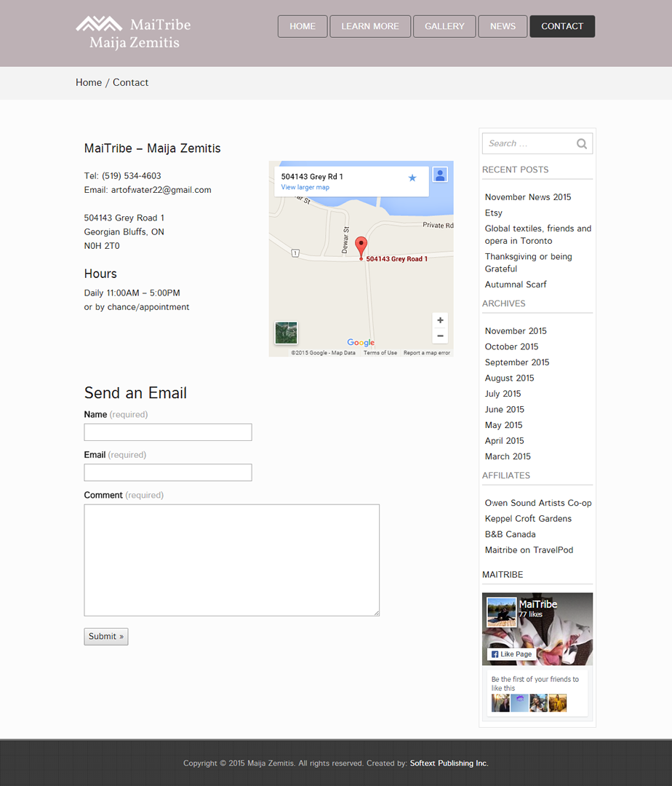The width and height of the screenshot is (672, 786).
Task: Save location with the map star icon
Action: pyautogui.click(x=412, y=178)
